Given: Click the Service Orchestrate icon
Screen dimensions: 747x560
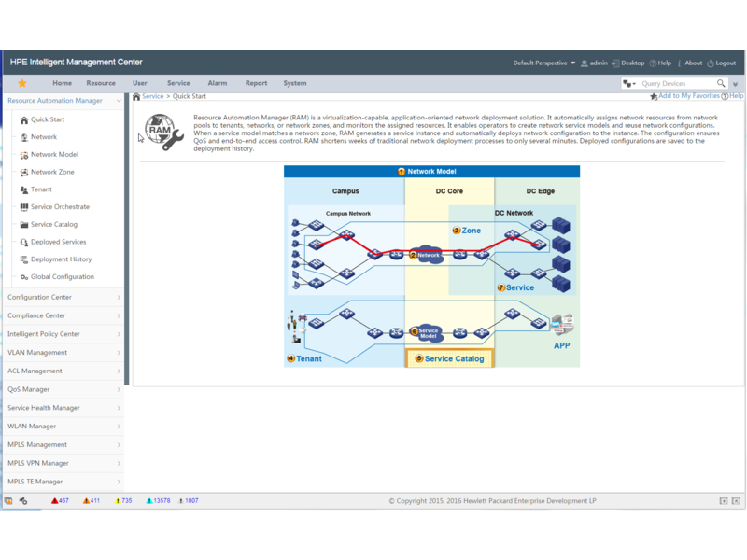Looking at the screenshot, I should pos(24,207).
